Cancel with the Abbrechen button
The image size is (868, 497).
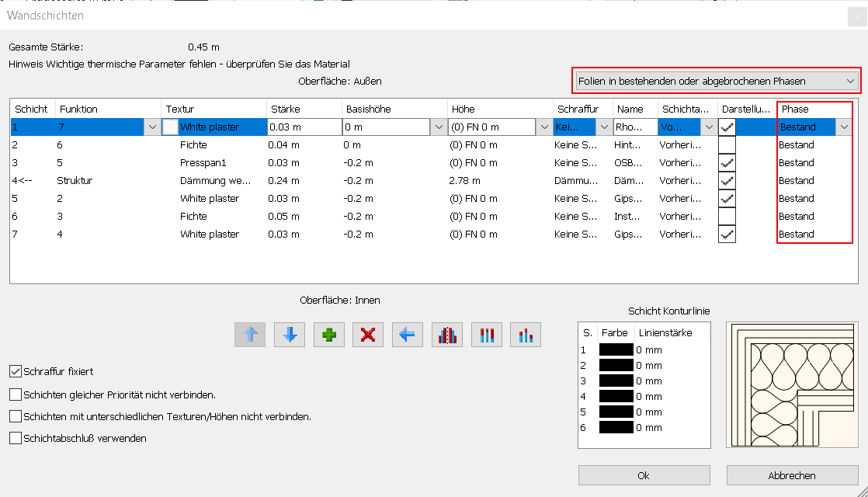[x=792, y=475]
